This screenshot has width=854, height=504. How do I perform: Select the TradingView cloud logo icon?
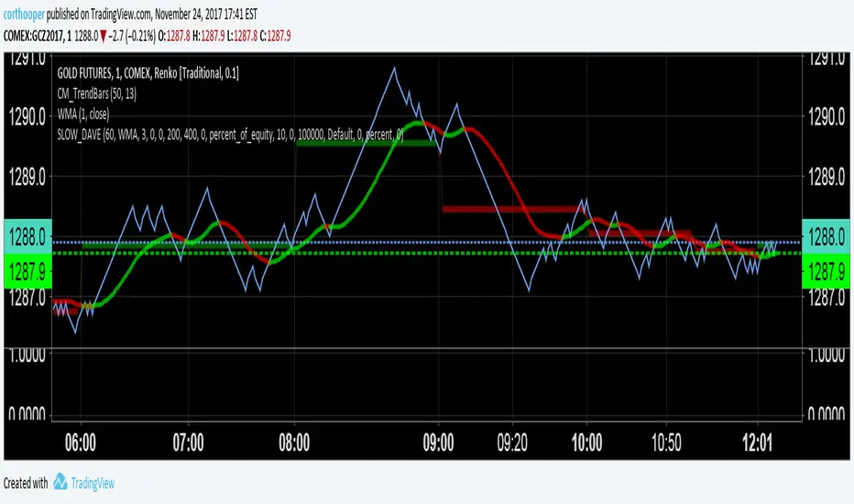(60, 482)
